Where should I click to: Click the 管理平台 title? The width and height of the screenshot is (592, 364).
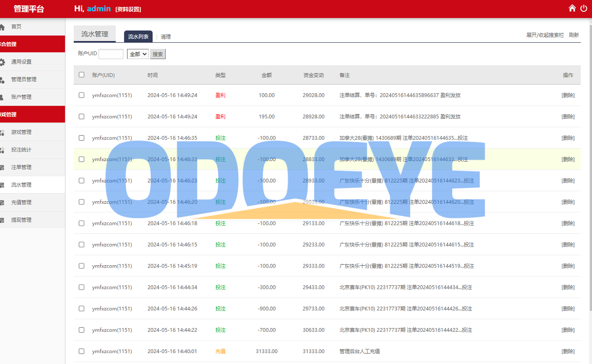pyautogui.click(x=29, y=9)
